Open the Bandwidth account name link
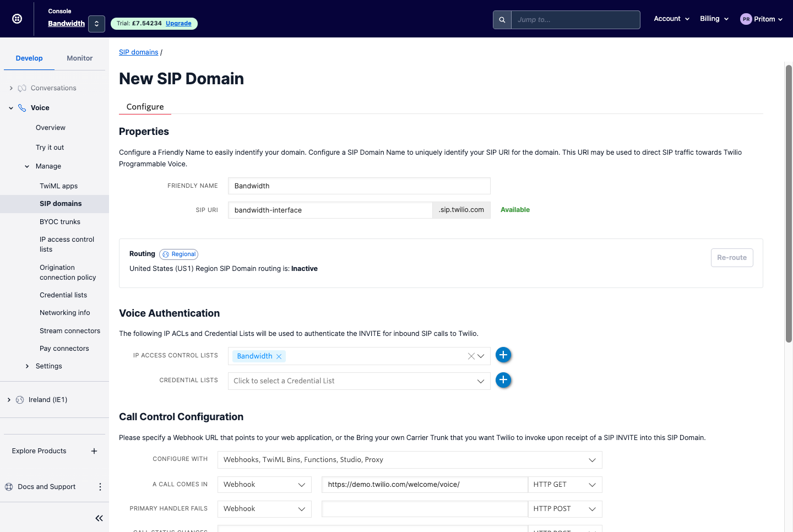Image resolution: width=793 pixels, height=532 pixels. point(66,23)
